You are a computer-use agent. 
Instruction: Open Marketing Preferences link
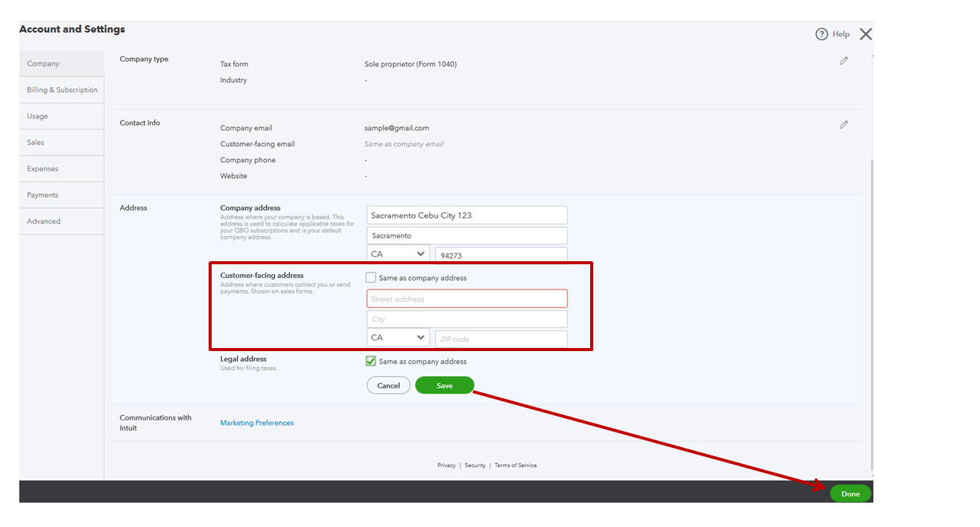pyautogui.click(x=257, y=423)
